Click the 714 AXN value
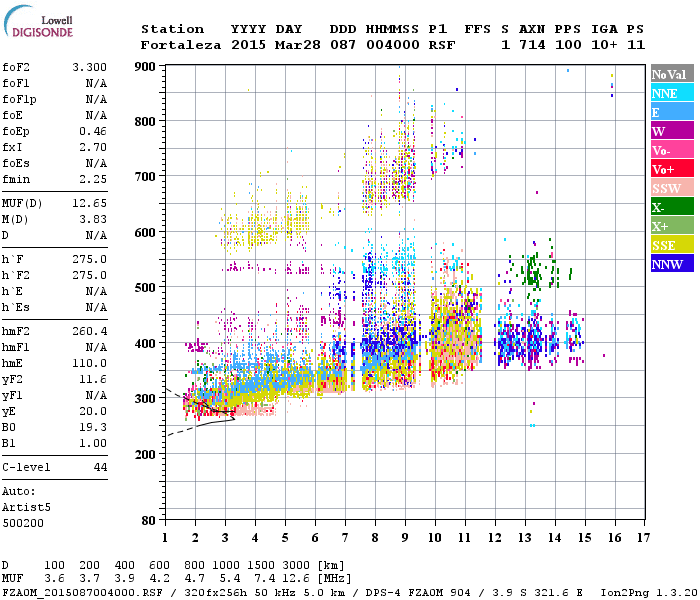Viewport: 700px width, 600px height. click(532, 45)
